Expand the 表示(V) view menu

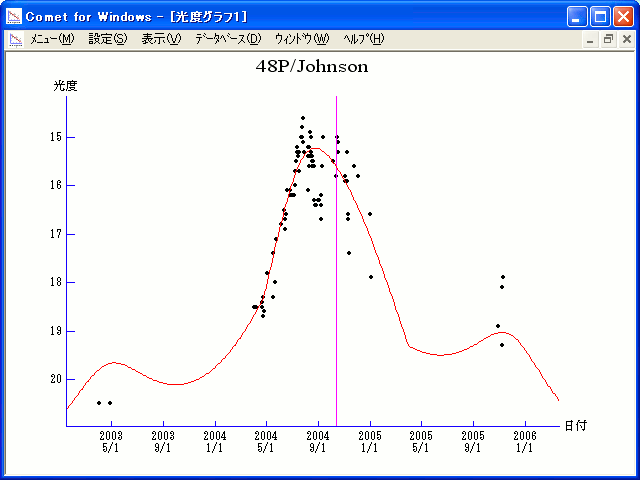point(161,39)
